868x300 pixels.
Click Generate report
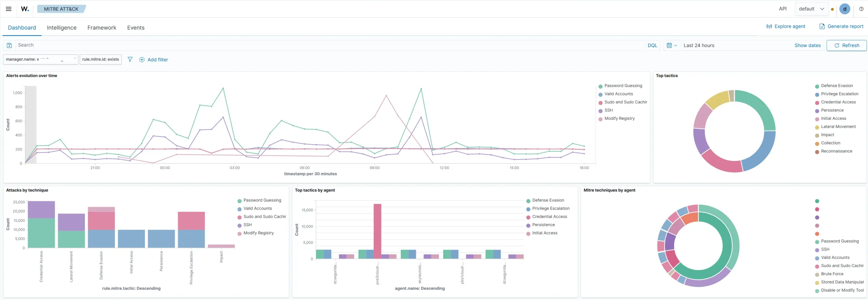(x=842, y=26)
